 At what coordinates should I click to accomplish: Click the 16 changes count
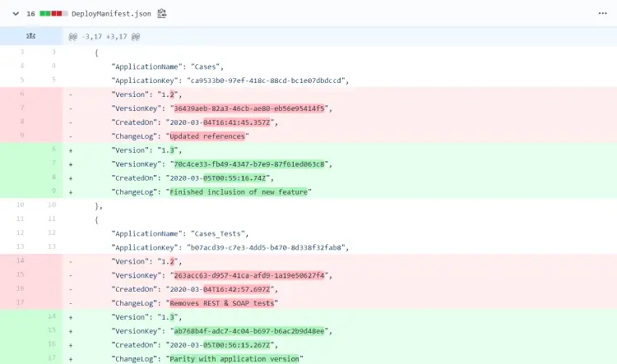click(x=30, y=14)
